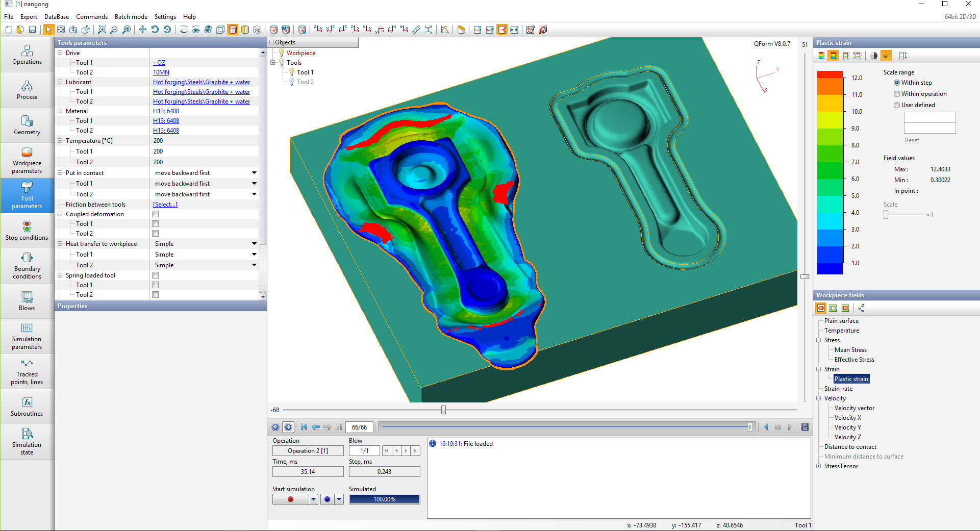Click the red start simulation button
Screen dimensions: 980x531
(x=290, y=499)
